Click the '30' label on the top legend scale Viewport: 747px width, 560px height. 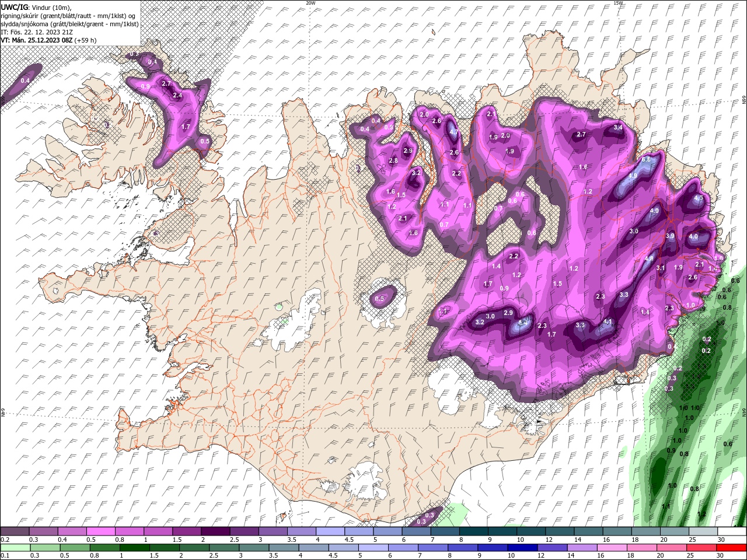[721, 540]
